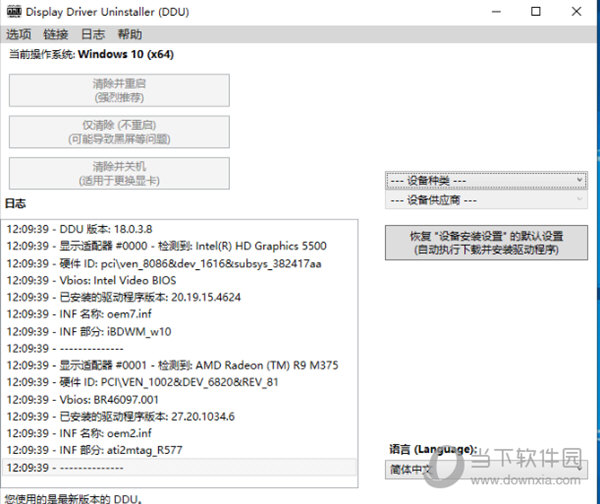Select the pci\ven_8086&dev_1616 hardware ID line
The height and width of the screenshot is (504, 600).
179,263
